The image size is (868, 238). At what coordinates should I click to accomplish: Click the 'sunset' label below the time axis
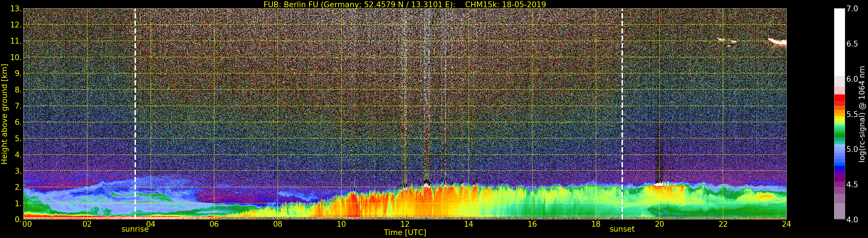pyautogui.click(x=622, y=229)
